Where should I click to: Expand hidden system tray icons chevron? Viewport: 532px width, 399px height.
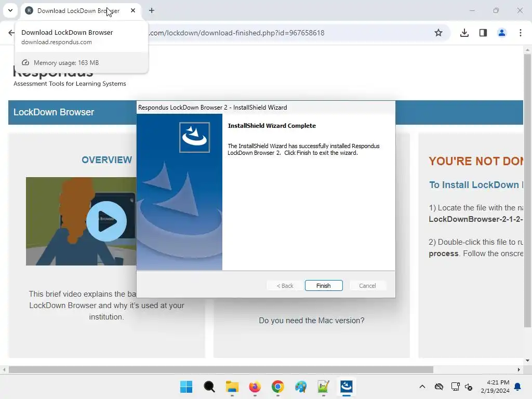tap(422, 387)
